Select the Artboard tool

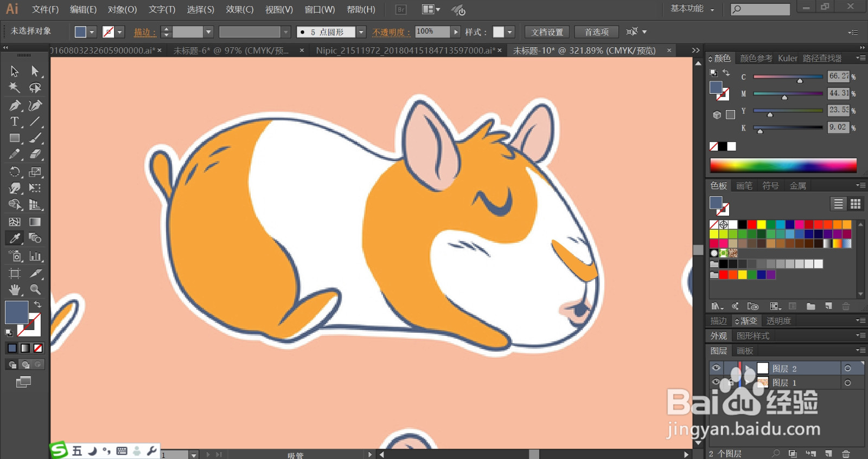tap(15, 273)
